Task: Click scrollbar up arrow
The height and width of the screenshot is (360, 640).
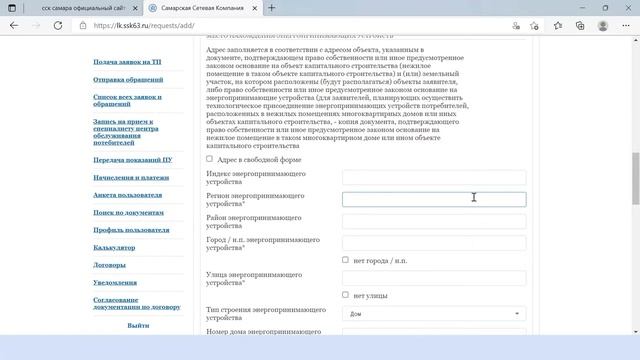Action: [636, 40]
